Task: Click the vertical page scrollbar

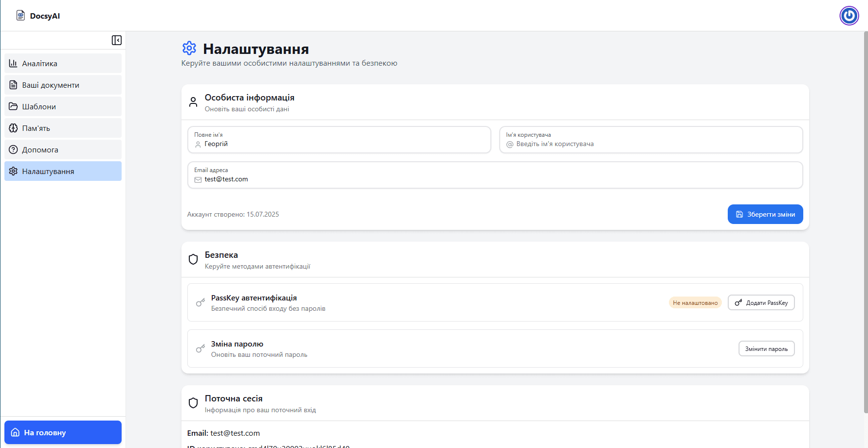Action: click(x=866, y=221)
